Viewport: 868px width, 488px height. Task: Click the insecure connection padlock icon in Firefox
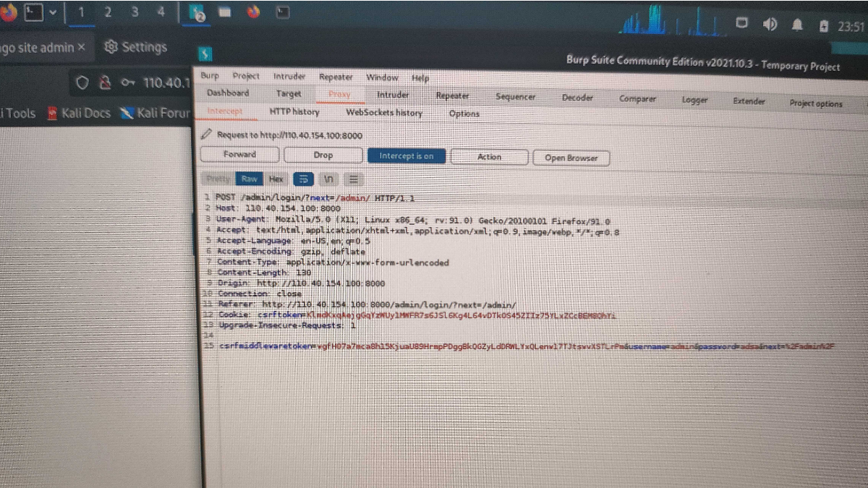[105, 82]
